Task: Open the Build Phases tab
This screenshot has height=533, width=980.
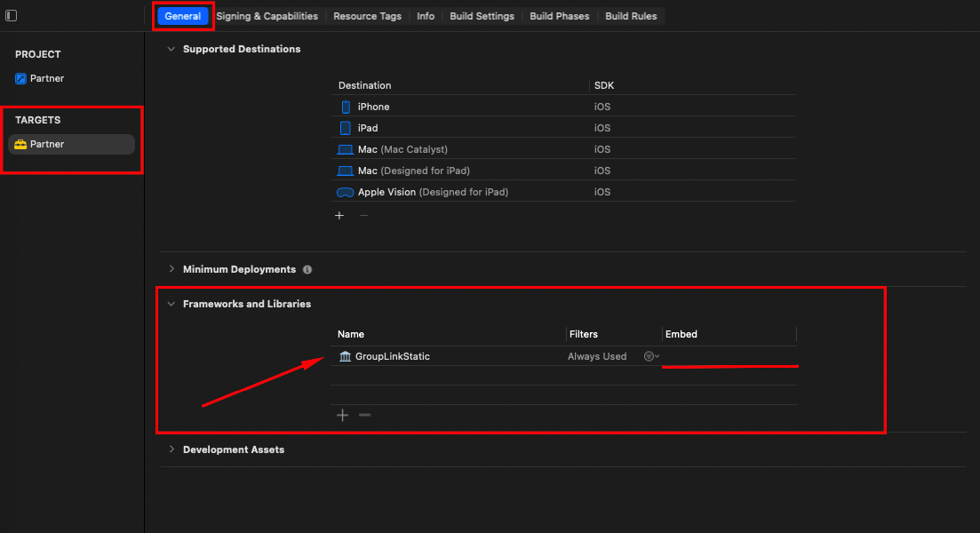Action: click(560, 16)
